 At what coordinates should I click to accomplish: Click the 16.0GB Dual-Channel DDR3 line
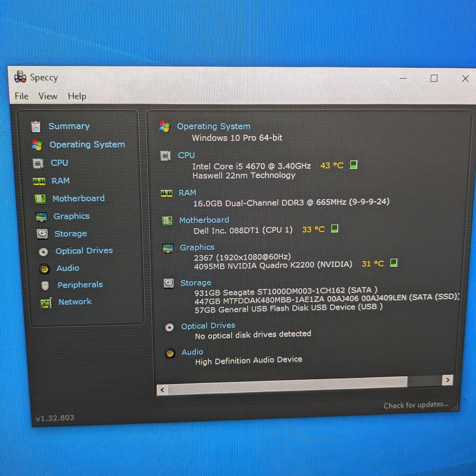pyautogui.click(x=291, y=203)
